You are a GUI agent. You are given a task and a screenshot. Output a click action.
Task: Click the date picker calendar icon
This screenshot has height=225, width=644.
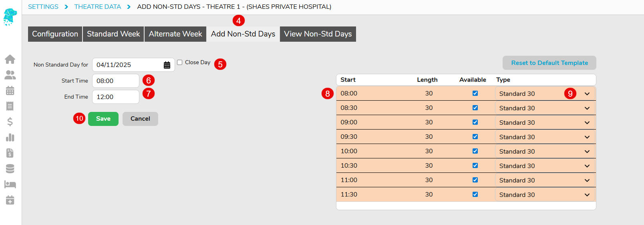click(x=167, y=65)
